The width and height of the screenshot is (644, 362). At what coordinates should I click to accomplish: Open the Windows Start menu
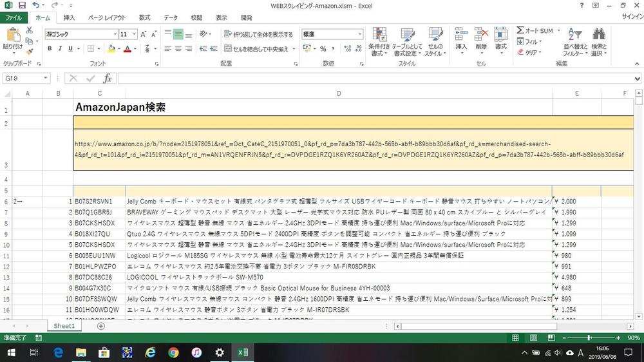[11, 352]
